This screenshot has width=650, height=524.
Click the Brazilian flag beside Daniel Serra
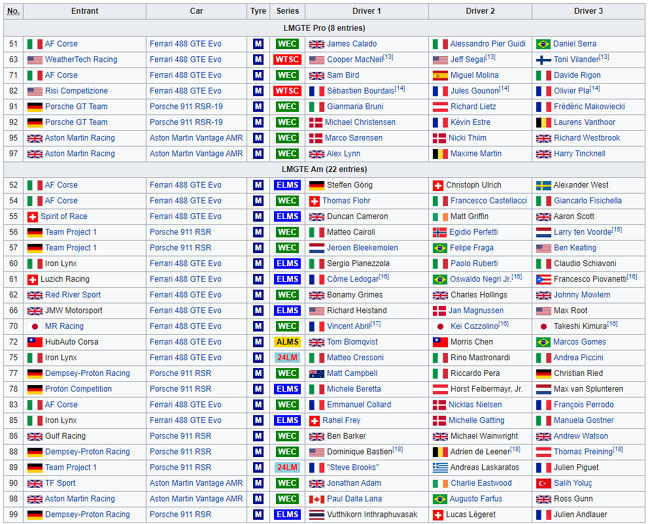tap(543, 44)
